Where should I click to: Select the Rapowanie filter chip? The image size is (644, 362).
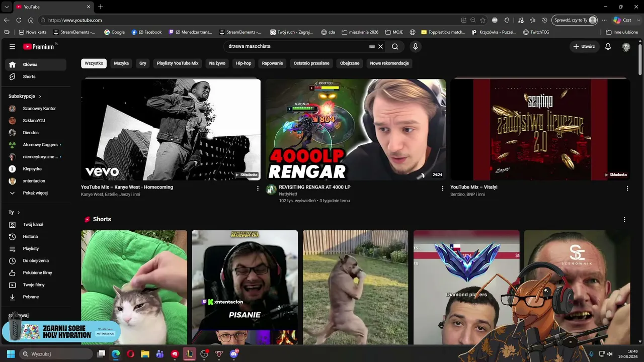pos(272,63)
